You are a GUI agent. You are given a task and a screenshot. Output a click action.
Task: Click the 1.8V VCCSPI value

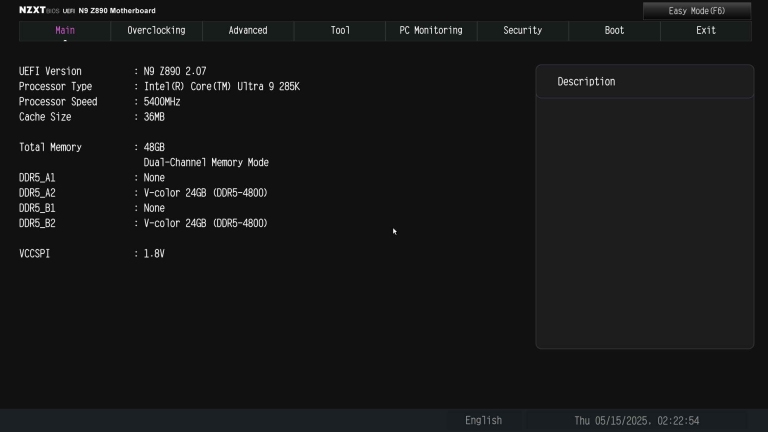click(154, 254)
